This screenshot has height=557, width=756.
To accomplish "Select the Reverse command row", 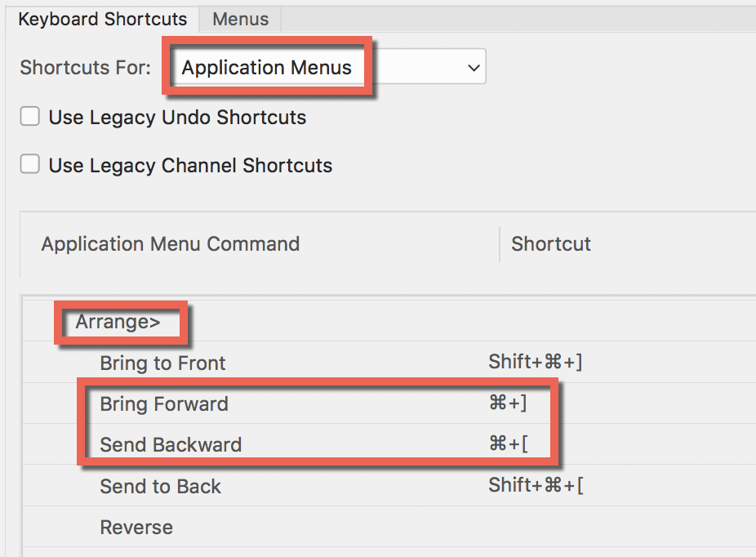I will [136, 527].
